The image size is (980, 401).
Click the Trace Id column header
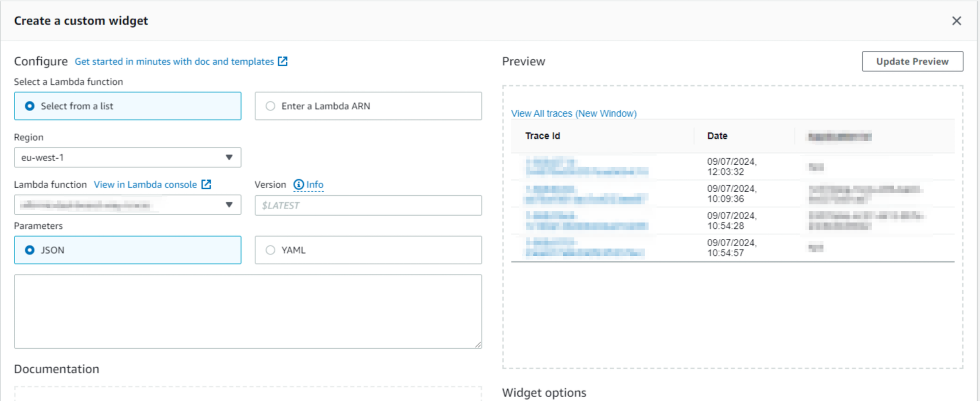[x=542, y=136]
